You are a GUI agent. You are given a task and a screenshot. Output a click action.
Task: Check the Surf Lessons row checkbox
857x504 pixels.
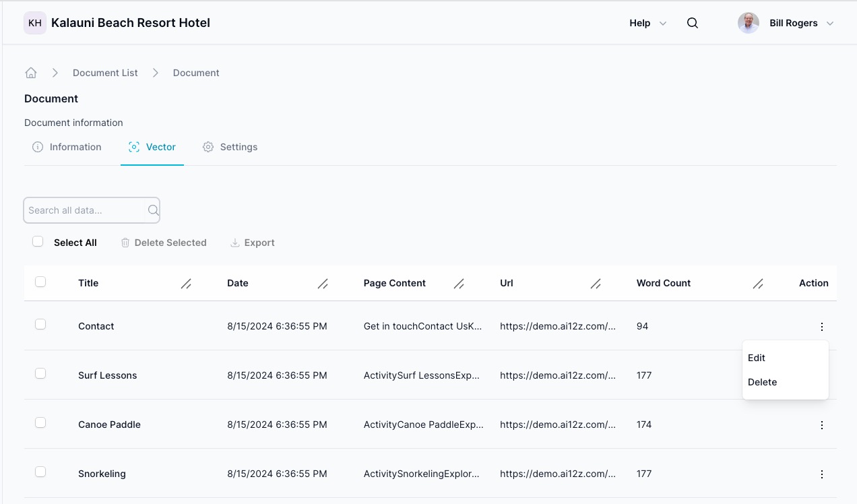pos(40,374)
